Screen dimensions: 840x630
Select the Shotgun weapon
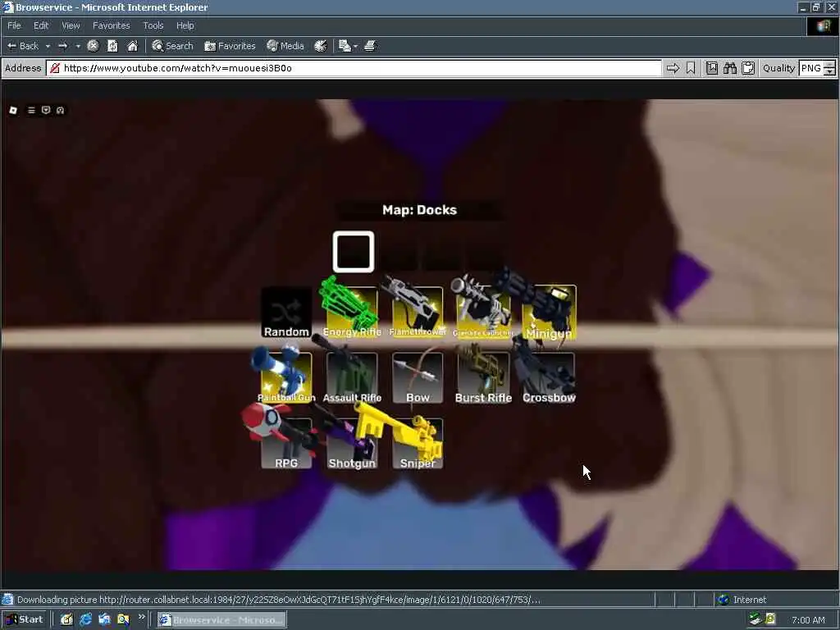tap(352, 444)
